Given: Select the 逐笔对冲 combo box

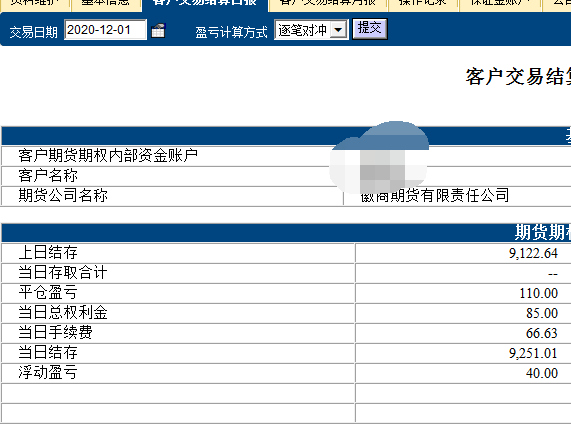Looking at the screenshot, I should pos(311,30).
